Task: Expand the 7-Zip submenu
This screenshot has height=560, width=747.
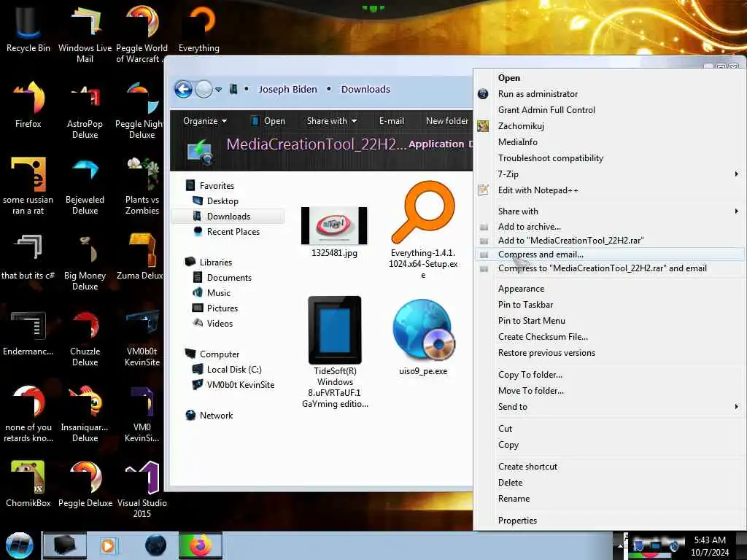Action: click(x=609, y=174)
